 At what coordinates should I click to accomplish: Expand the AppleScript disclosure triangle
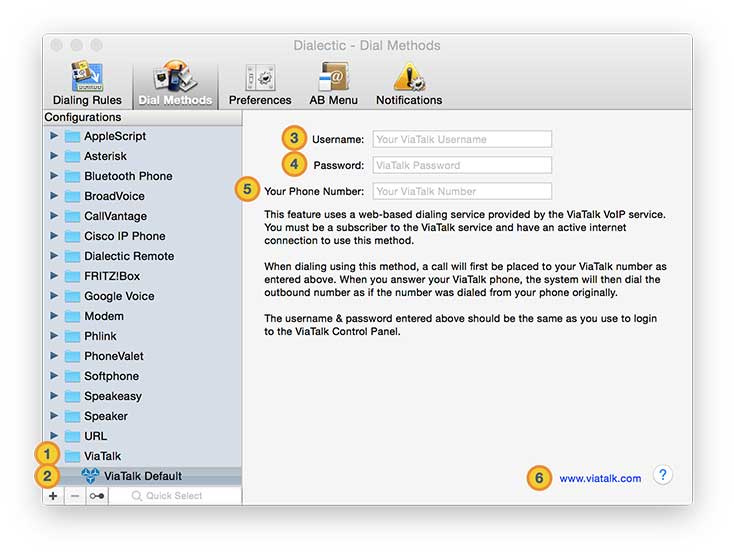54,136
